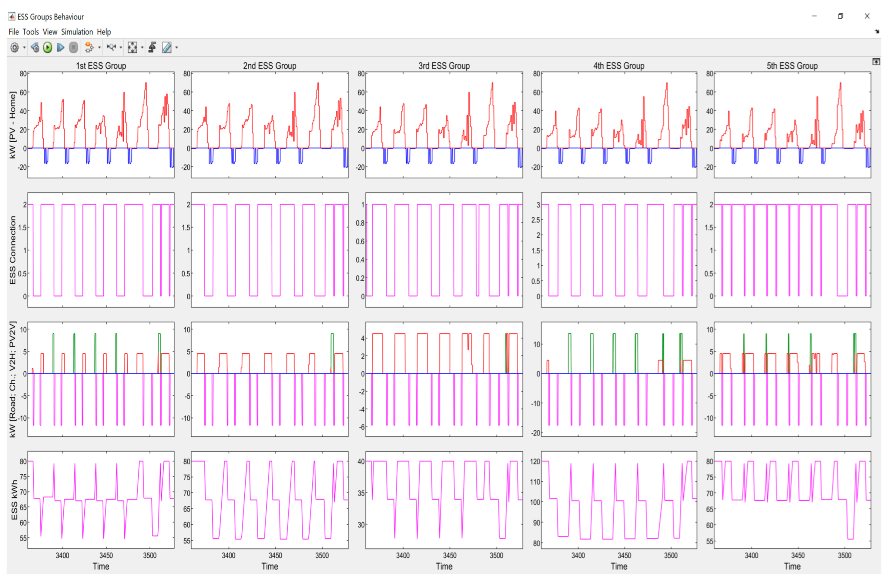Click the Step Forward simulation icon

tap(60, 48)
